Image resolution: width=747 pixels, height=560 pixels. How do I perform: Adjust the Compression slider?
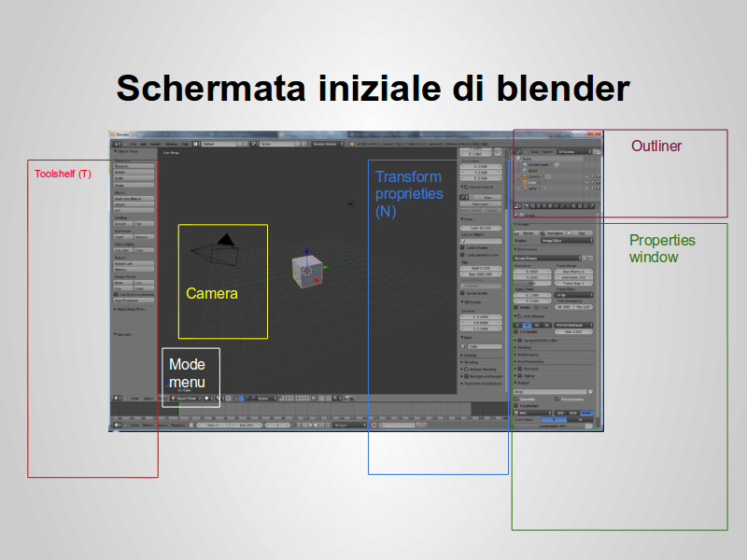tap(554, 427)
